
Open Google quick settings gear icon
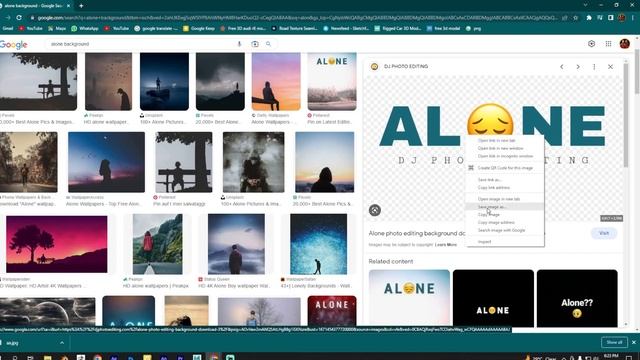pyautogui.click(x=591, y=44)
